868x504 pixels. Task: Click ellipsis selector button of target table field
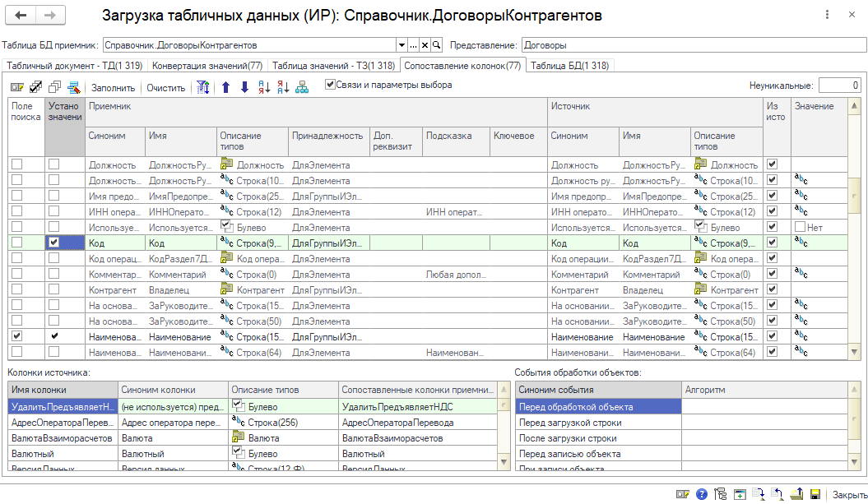pyautogui.click(x=414, y=45)
